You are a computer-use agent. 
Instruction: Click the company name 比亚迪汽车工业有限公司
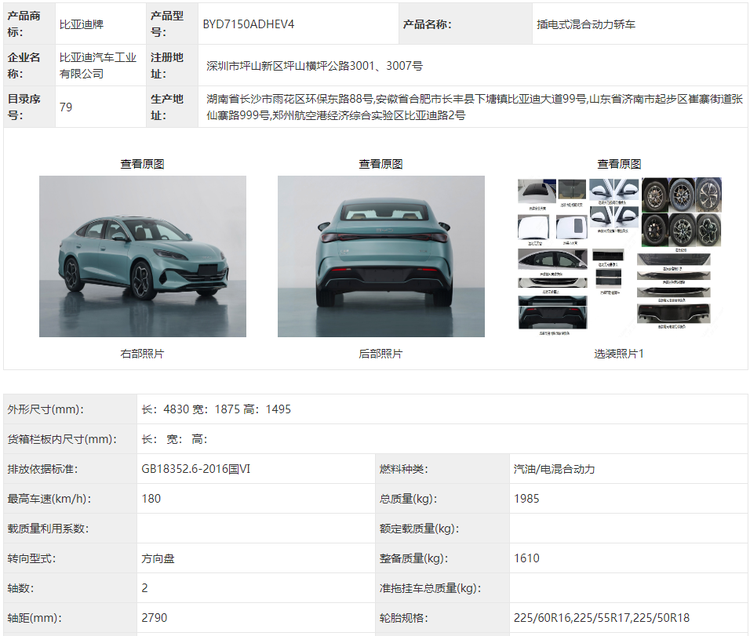[97, 66]
